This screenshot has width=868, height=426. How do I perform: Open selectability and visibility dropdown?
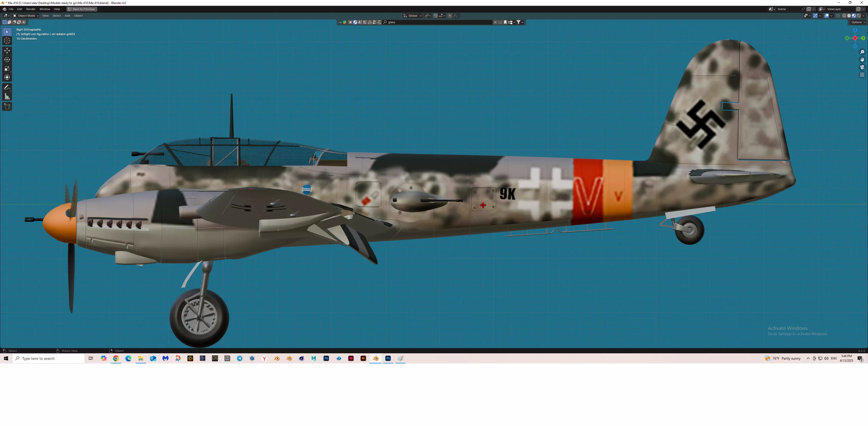click(x=808, y=15)
